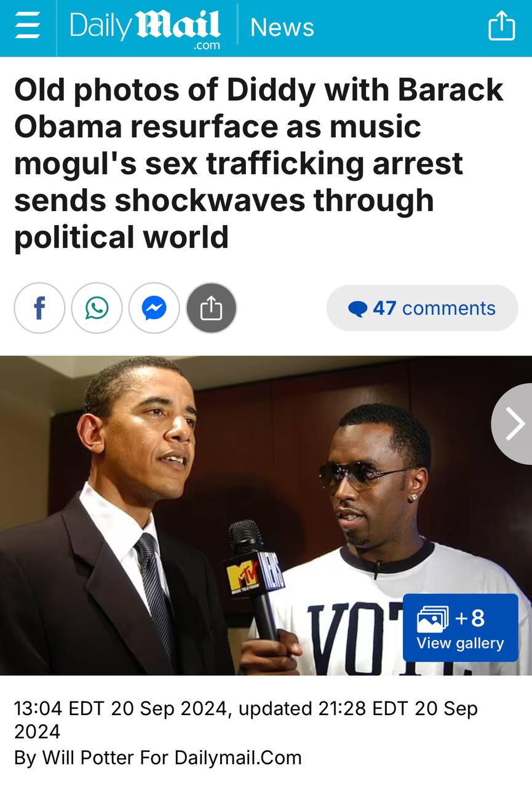The height and width of the screenshot is (787, 532).
Task: Open the hamburger navigation menu
Action: click(x=27, y=27)
